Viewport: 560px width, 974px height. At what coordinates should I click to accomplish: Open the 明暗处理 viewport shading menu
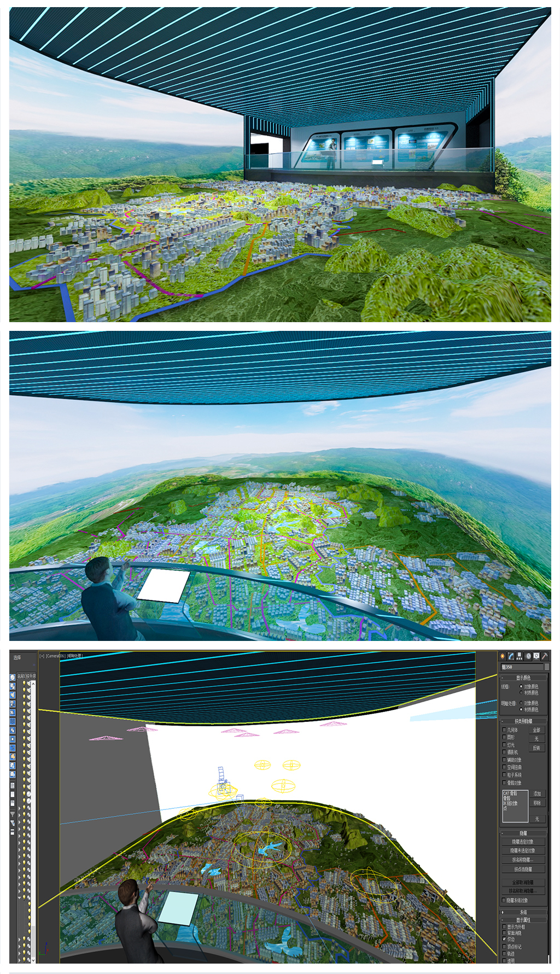point(74,656)
